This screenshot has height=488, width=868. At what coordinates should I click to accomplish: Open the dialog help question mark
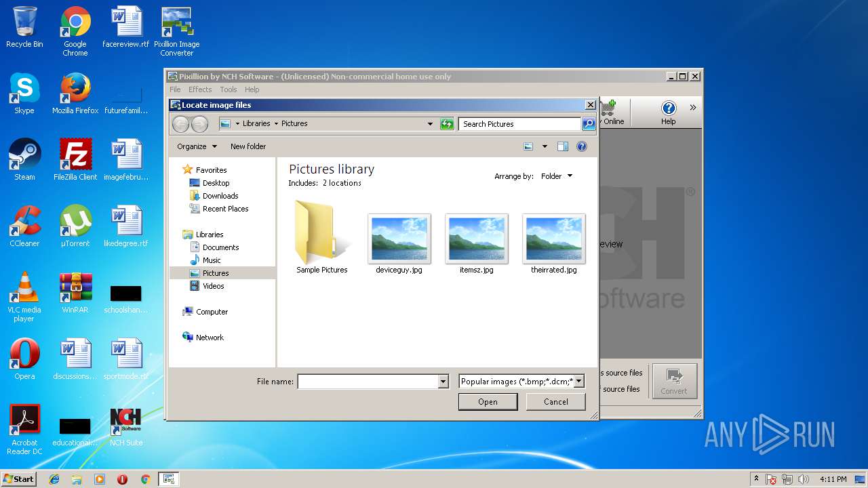pos(582,146)
